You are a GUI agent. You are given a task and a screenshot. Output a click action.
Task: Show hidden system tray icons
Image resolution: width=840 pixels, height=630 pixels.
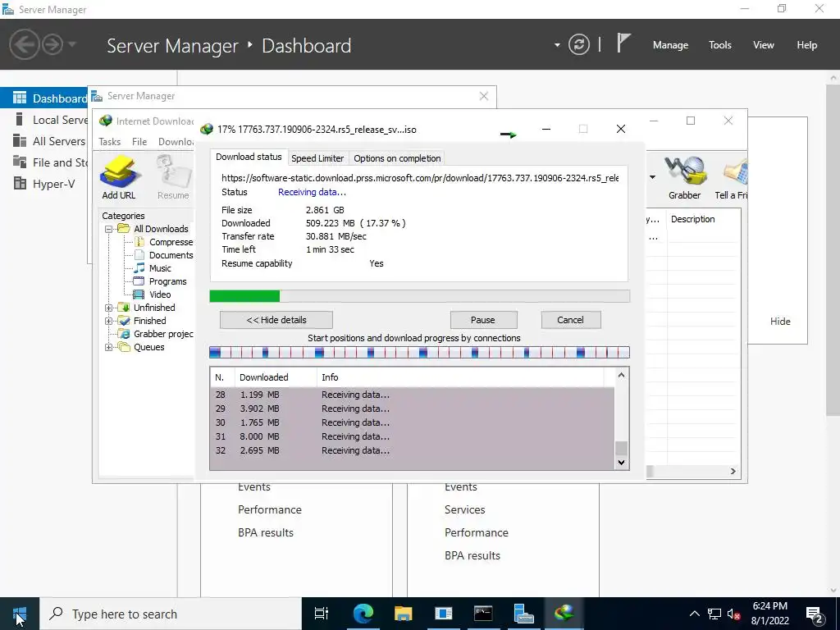point(694,614)
